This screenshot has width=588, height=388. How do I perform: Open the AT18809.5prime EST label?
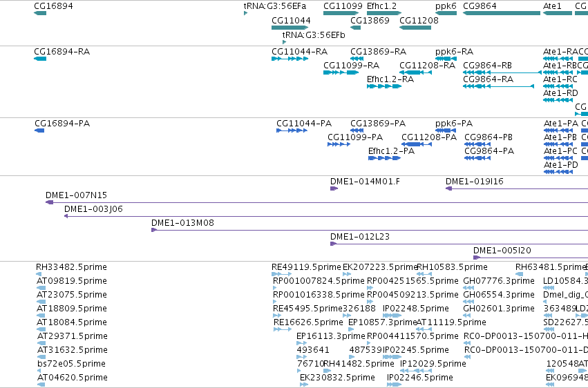pos(72,309)
